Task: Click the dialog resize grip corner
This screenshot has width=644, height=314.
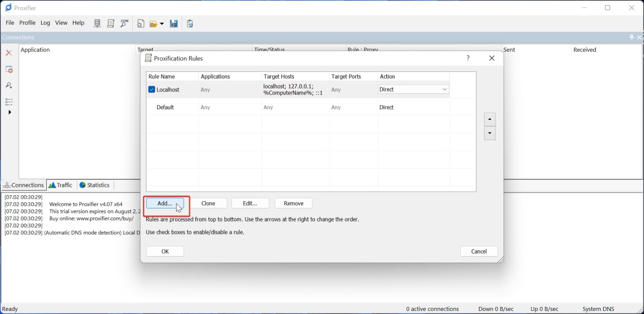Action: [x=501, y=260]
